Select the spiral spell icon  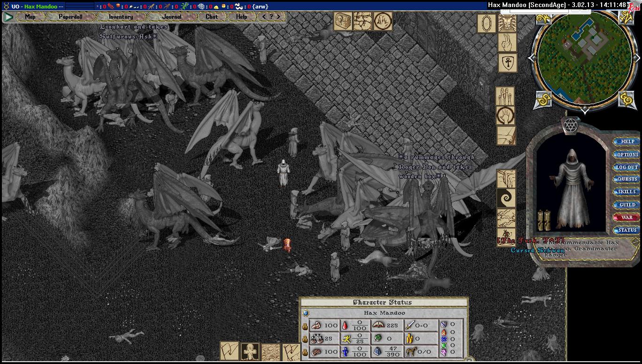506,198
